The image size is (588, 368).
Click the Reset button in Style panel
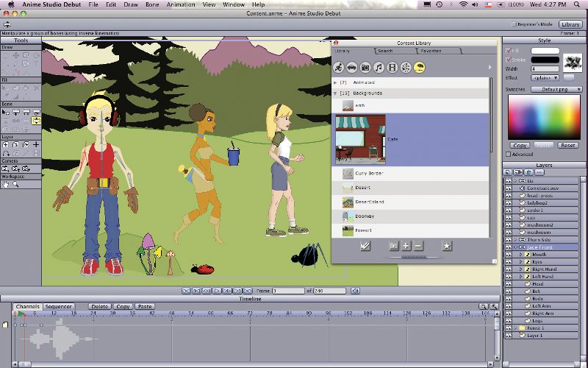tap(568, 146)
